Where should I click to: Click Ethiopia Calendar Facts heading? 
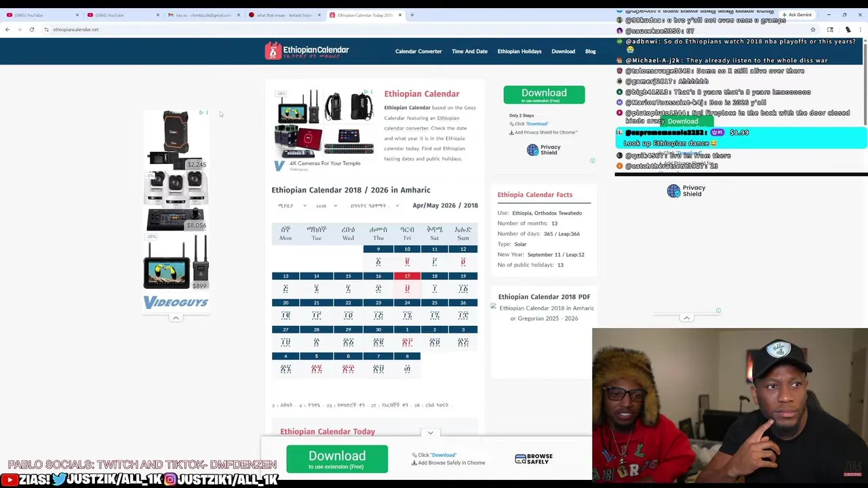point(535,195)
